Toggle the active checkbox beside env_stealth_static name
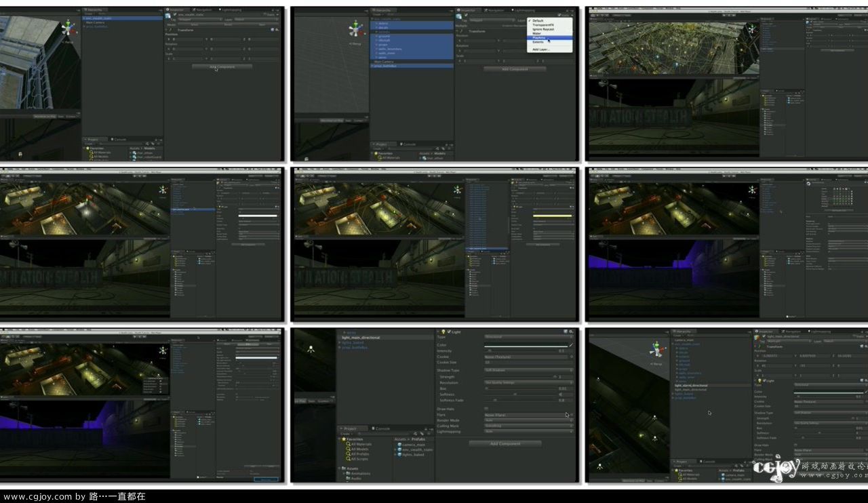Screen dimensions: 868x503 [175, 14]
